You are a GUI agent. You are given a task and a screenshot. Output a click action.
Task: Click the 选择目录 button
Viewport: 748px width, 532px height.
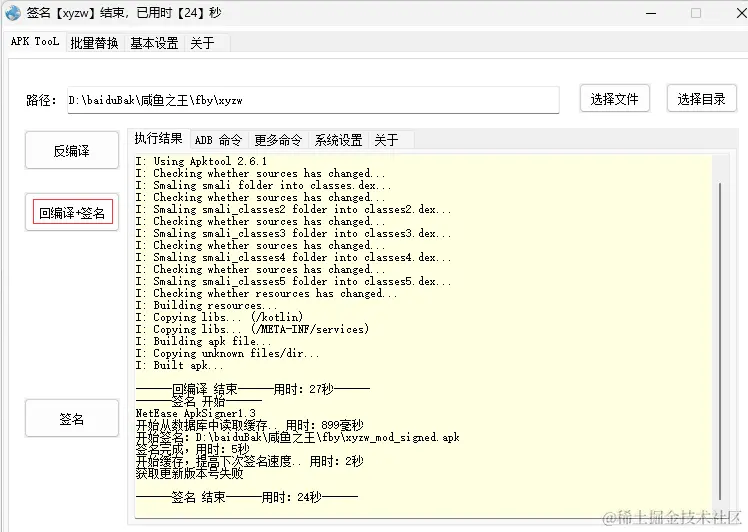tap(701, 99)
